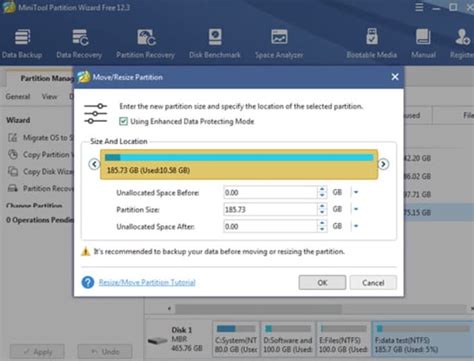This screenshot has height=361, width=474.
Task: Open Space Analyzer
Action: pyautogui.click(x=279, y=43)
